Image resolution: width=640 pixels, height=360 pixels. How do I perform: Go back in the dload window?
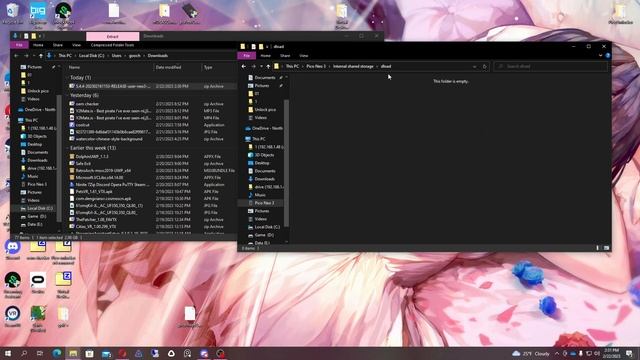244,67
